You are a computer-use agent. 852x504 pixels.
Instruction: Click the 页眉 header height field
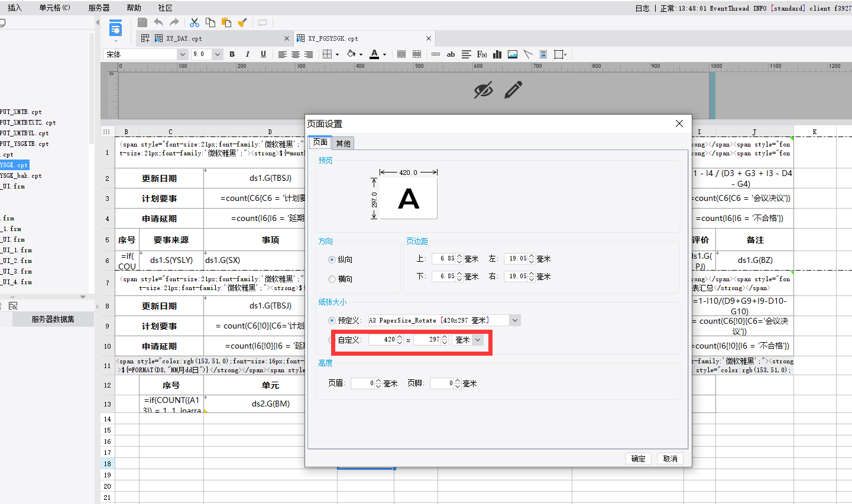363,383
